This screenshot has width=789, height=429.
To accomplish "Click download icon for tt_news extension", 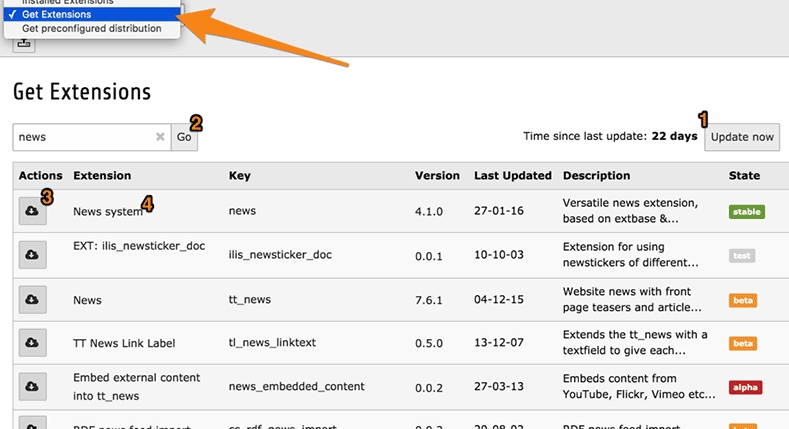I will point(32,299).
